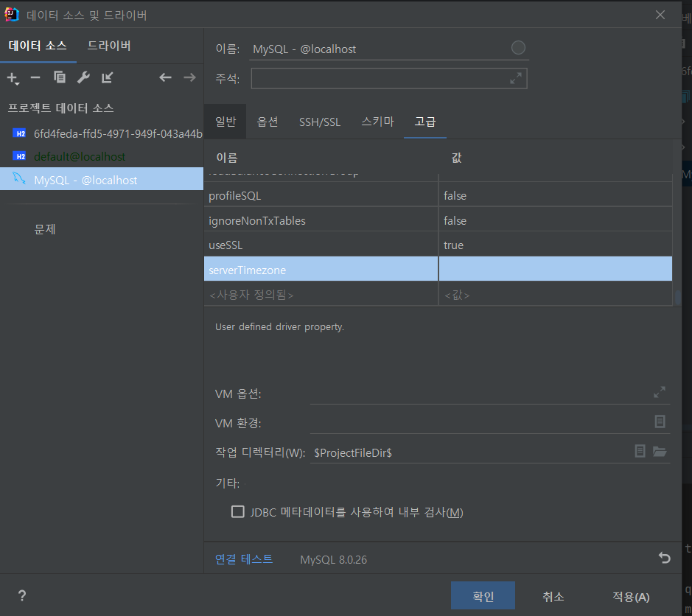The height and width of the screenshot is (616, 692).
Task: Add new <사용자 정의됨> property name
Action: click(321, 294)
